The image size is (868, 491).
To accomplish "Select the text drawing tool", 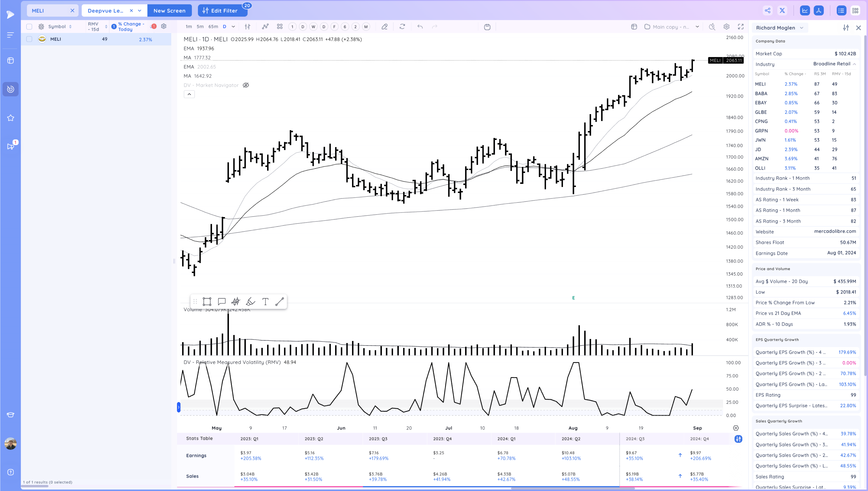I will [265, 301].
